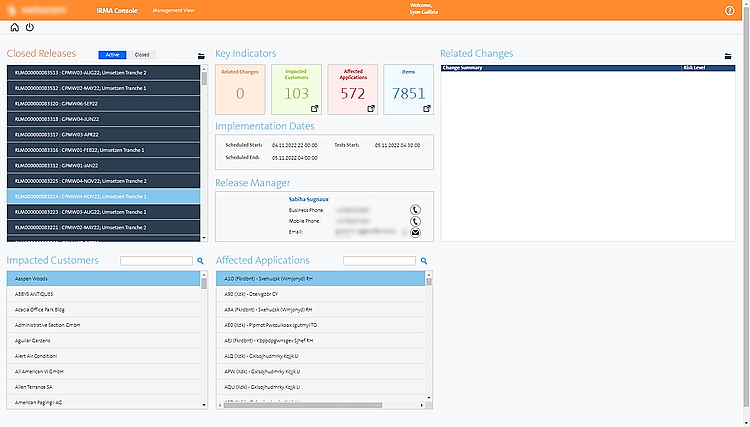Open the help question mark icon
The width and height of the screenshot is (750, 427).
pos(729,10)
